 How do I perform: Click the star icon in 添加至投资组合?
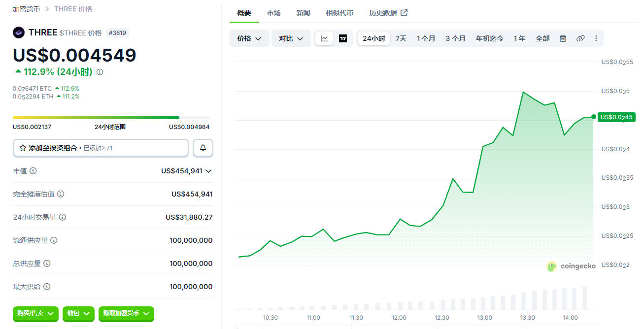[x=23, y=148]
